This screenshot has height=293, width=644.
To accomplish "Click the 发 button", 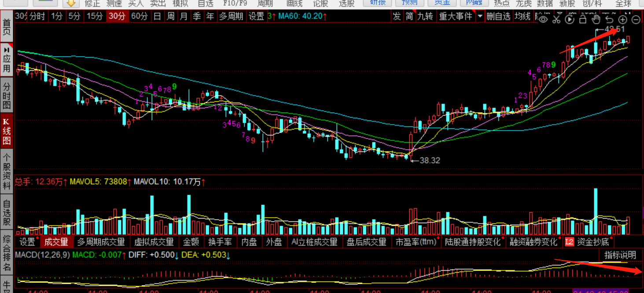I will (x=397, y=16).
